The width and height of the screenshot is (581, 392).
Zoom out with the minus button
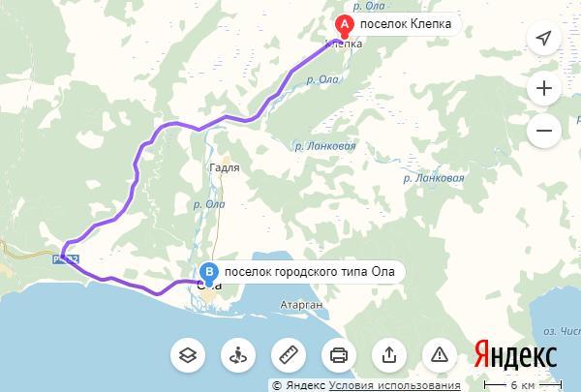pyautogui.click(x=544, y=131)
